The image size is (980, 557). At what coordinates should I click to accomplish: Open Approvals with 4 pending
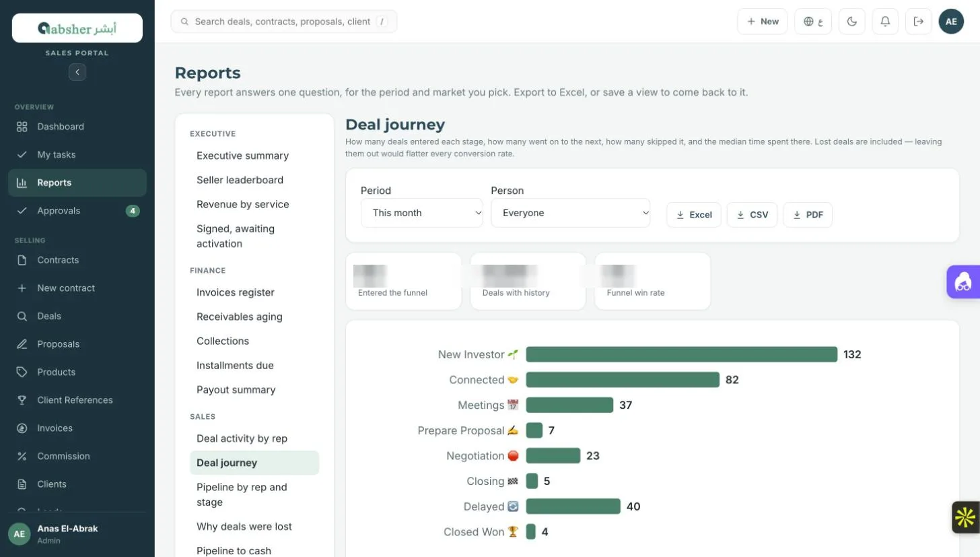(x=77, y=211)
